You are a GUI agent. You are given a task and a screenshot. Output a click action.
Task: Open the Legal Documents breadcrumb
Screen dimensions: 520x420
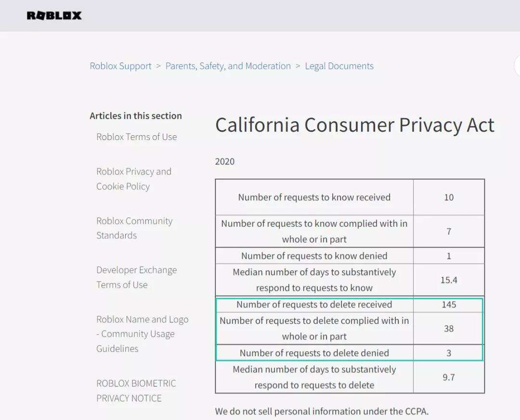point(339,66)
